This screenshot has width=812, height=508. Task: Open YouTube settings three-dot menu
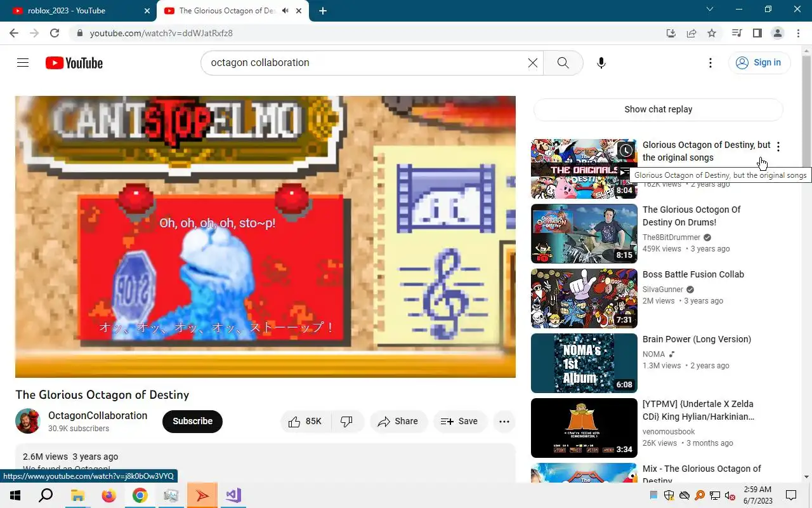[710, 63]
